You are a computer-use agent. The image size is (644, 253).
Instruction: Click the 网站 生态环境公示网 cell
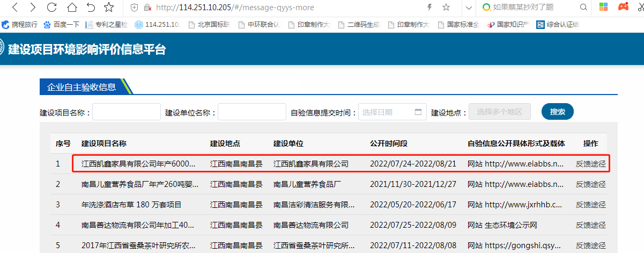coord(502,225)
